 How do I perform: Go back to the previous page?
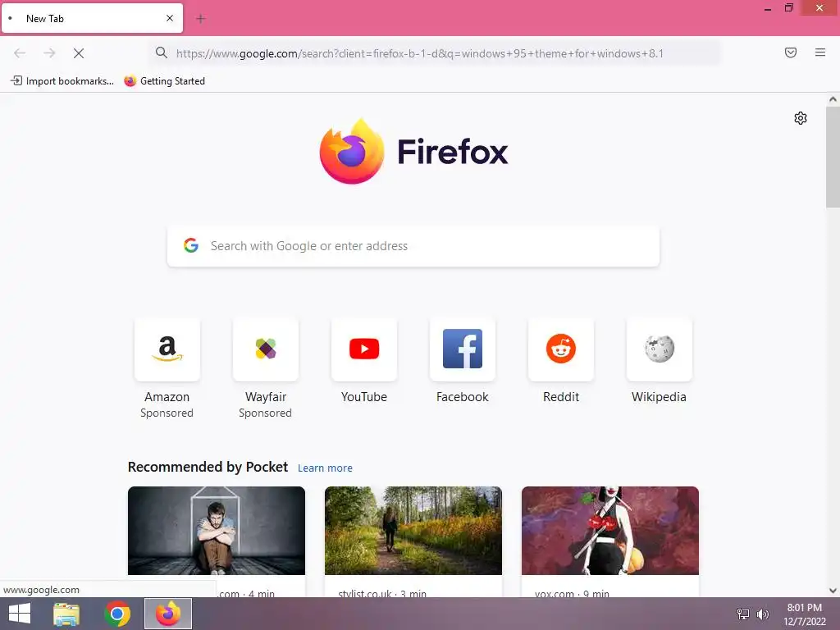pos(20,53)
